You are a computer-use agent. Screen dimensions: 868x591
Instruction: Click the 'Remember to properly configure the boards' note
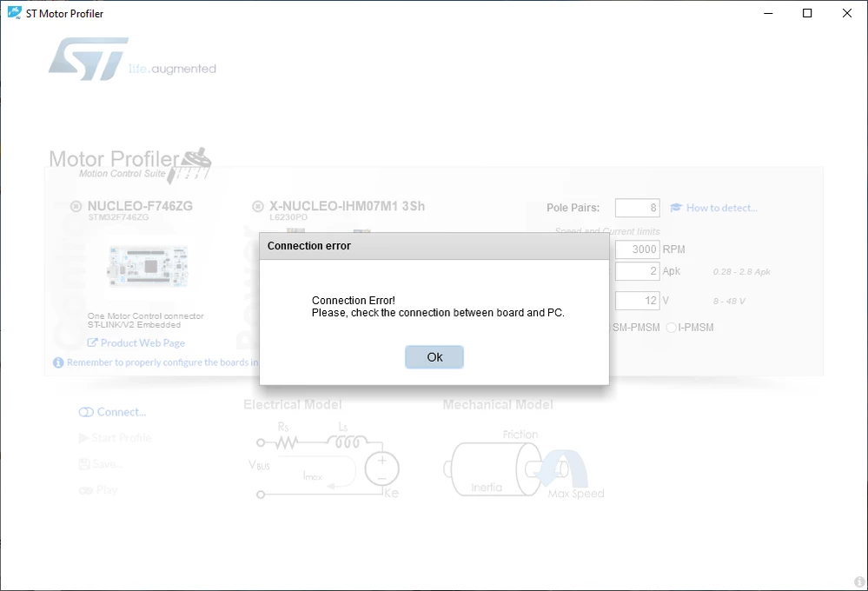[x=162, y=362]
